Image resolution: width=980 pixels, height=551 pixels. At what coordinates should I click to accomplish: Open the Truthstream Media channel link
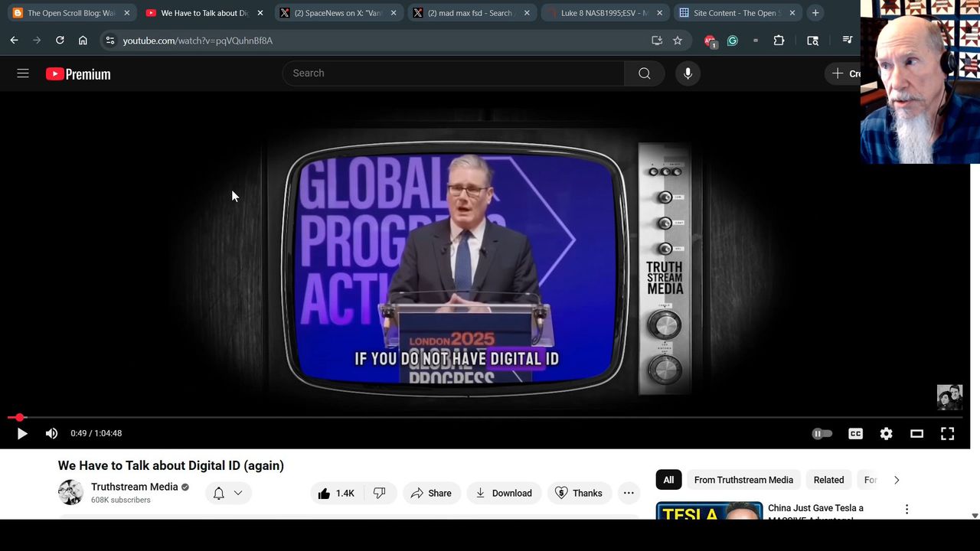tap(134, 487)
